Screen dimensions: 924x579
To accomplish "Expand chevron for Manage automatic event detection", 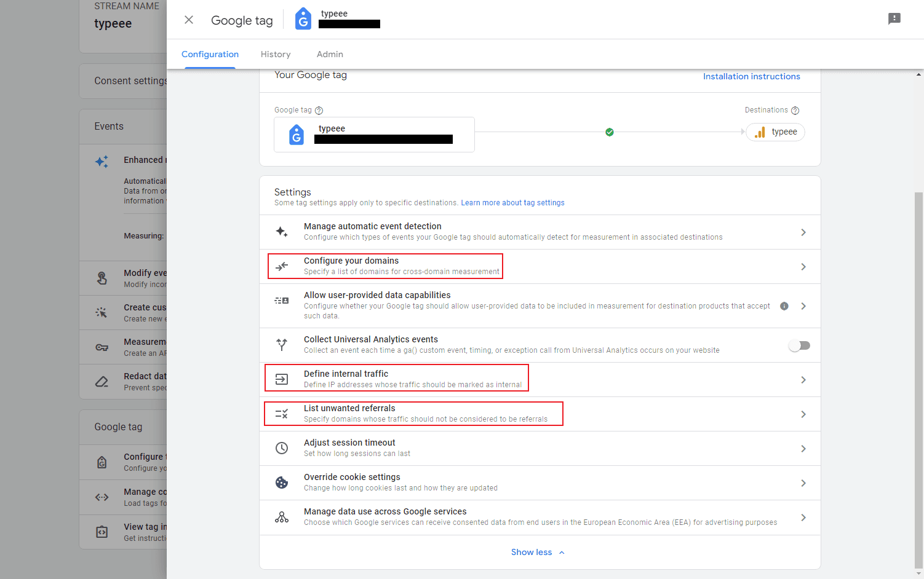I will point(803,232).
